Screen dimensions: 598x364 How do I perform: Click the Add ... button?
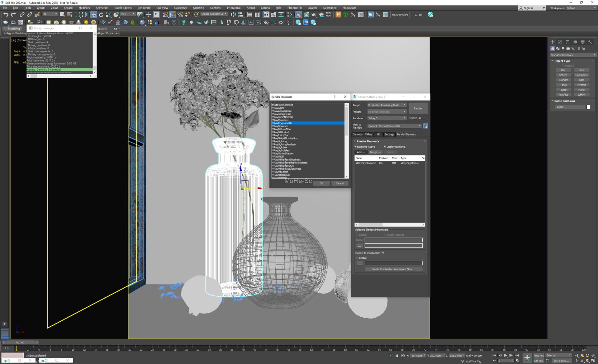pos(361,152)
